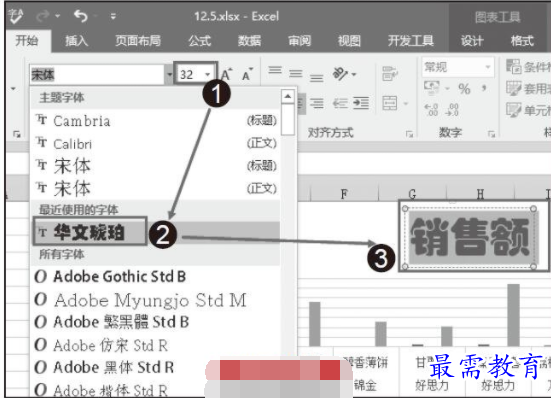Open the chart tools 格式 tab
Viewport: 551px width, 398px height.
(x=522, y=41)
